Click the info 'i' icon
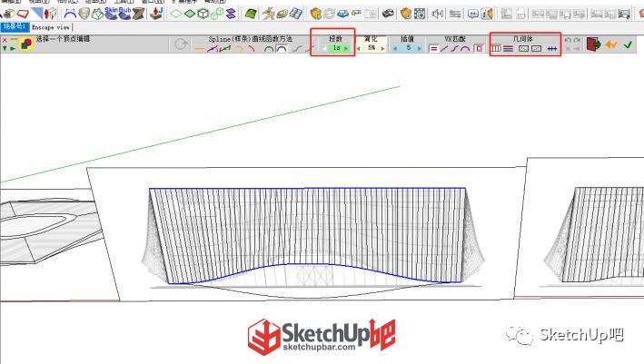The image size is (644, 364). (x=487, y=14)
